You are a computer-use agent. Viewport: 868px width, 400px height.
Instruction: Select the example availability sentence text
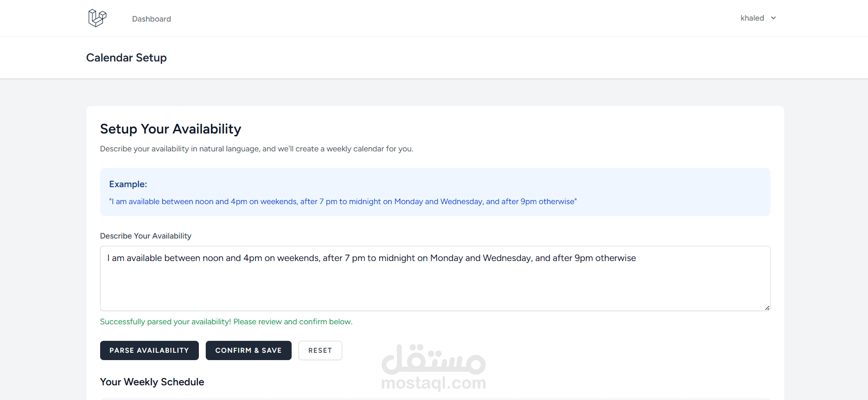click(x=343, y=201)
